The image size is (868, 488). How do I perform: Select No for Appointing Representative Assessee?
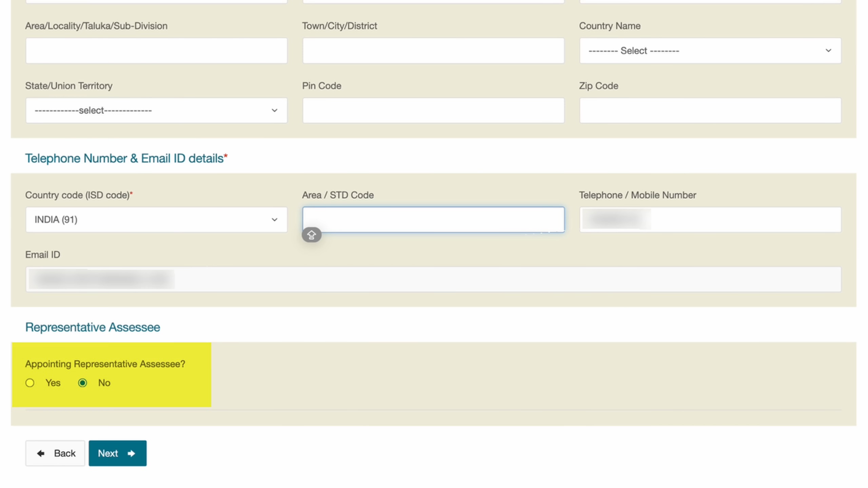[x=82, y=383]
